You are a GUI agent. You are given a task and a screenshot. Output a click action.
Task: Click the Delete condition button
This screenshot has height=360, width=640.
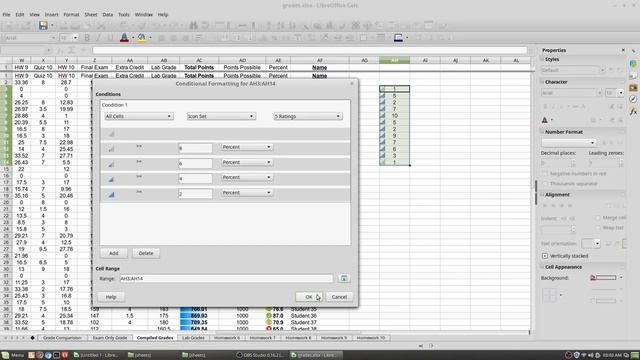tap(146, 253)
